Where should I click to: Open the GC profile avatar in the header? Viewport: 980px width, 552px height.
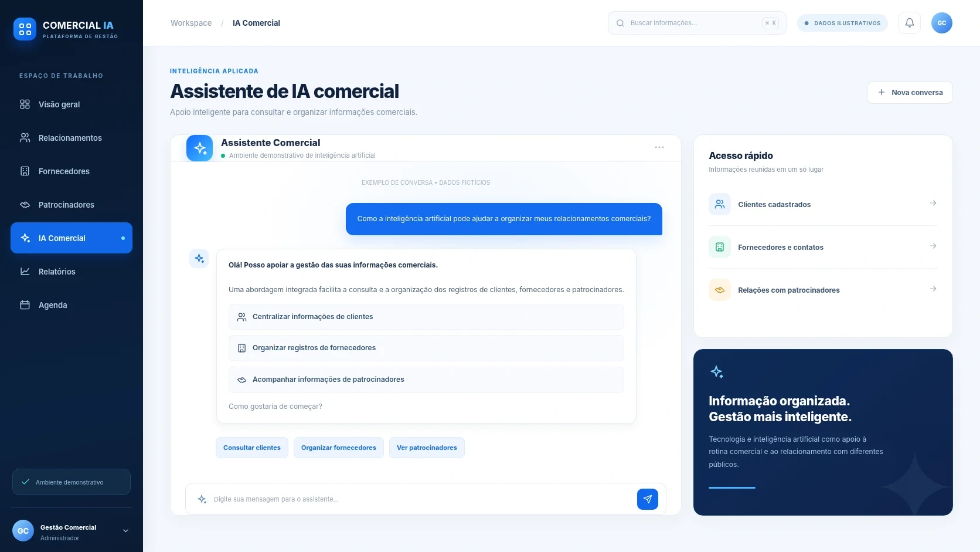tap(942, 23)
